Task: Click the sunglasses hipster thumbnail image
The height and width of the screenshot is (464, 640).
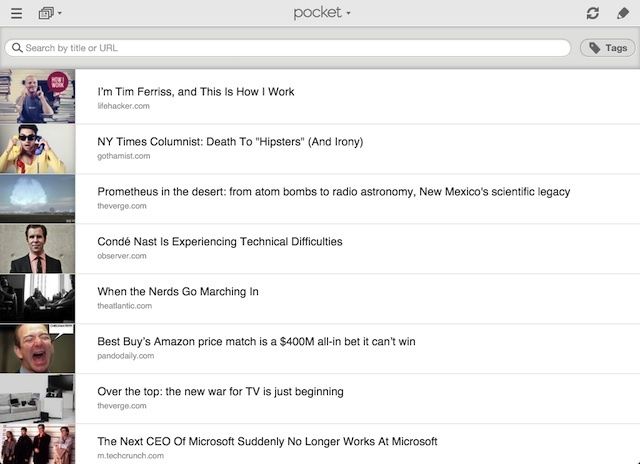Action: click(37, 148)
